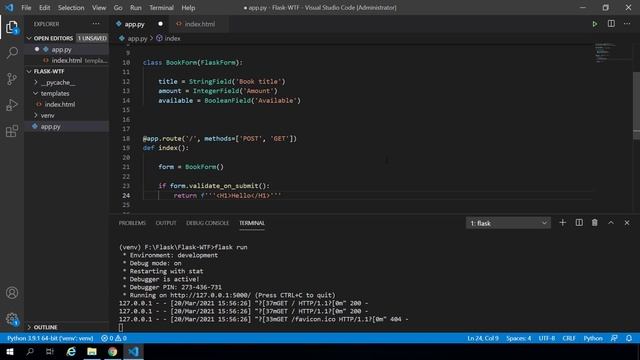The width and height of the screenshot is (640, 360).
Task: Open the Extensions view
Action: click(12, 131)
